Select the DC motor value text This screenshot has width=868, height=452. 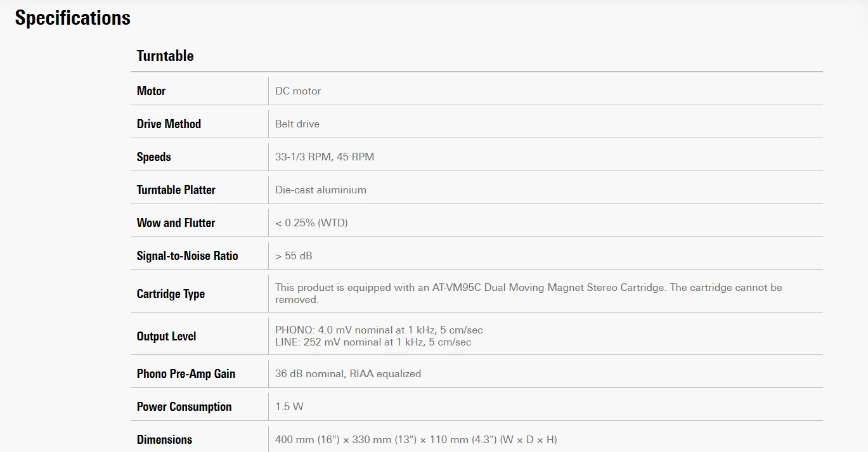tap(298, 91)
